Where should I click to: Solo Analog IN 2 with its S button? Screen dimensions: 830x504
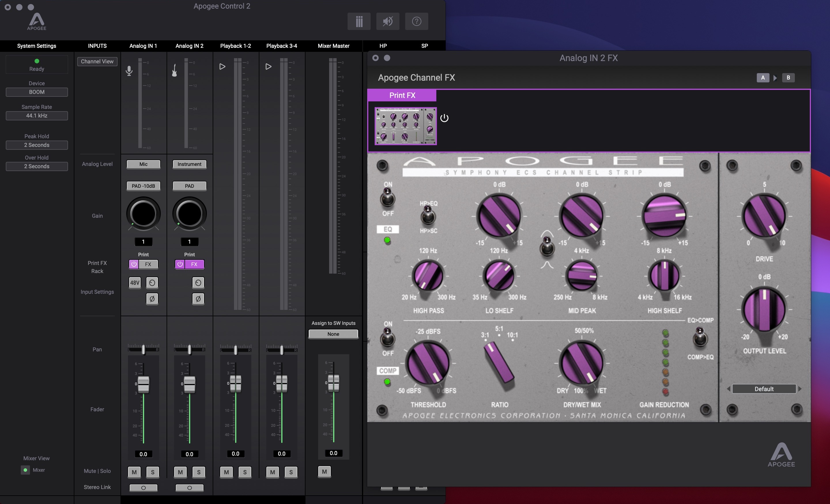coord(198,472)
